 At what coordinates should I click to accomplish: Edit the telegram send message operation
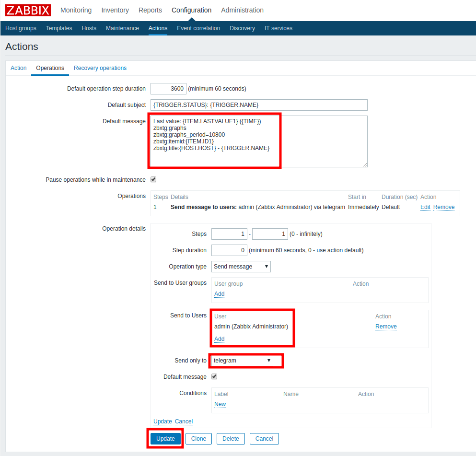pyautogui.click(x=425, y=207)
